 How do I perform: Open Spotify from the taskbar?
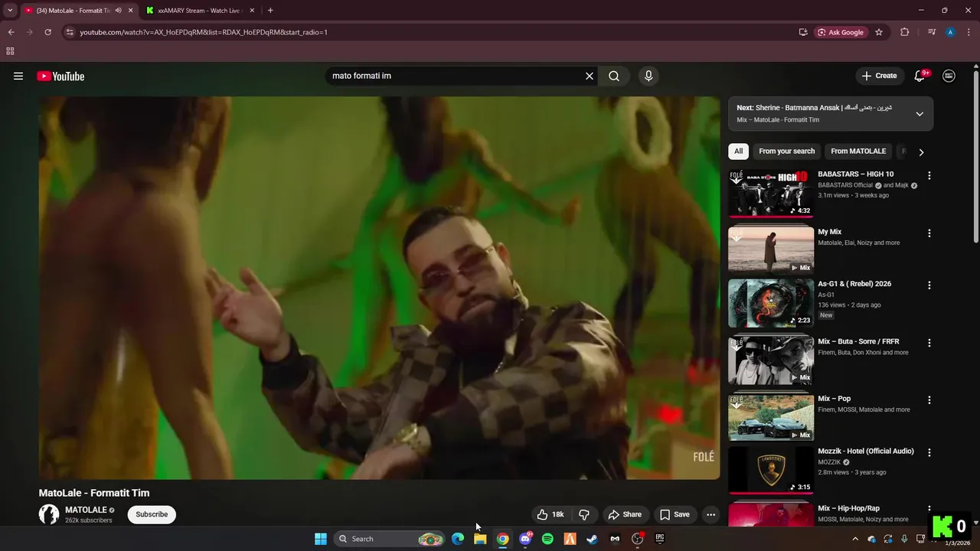tap(547, 539)
